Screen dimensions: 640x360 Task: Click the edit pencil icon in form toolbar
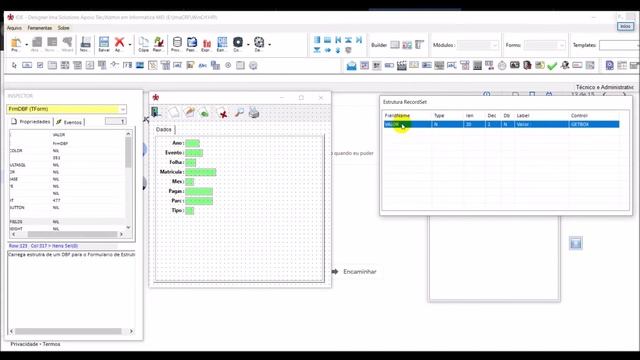pos(189,112)
